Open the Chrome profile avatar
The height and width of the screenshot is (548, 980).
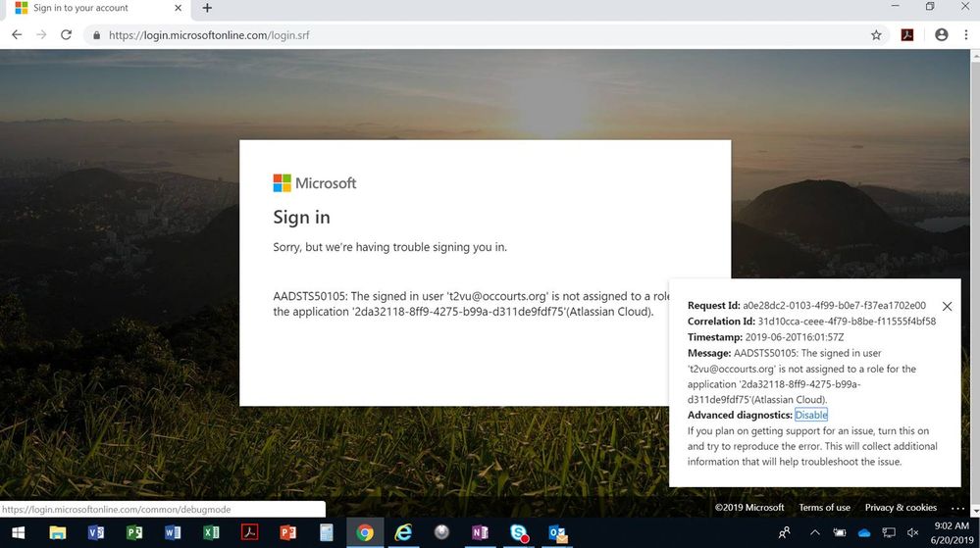(x=941, y=35)
